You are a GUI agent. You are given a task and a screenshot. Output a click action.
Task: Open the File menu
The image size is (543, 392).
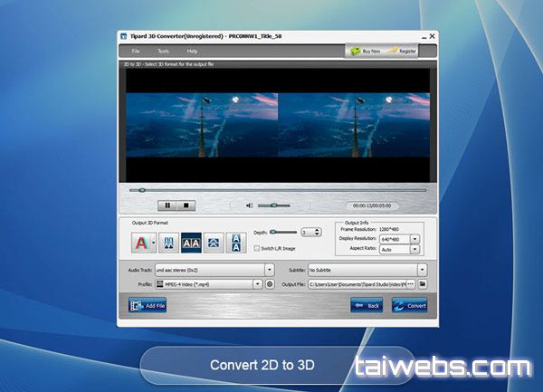point(135,51)
